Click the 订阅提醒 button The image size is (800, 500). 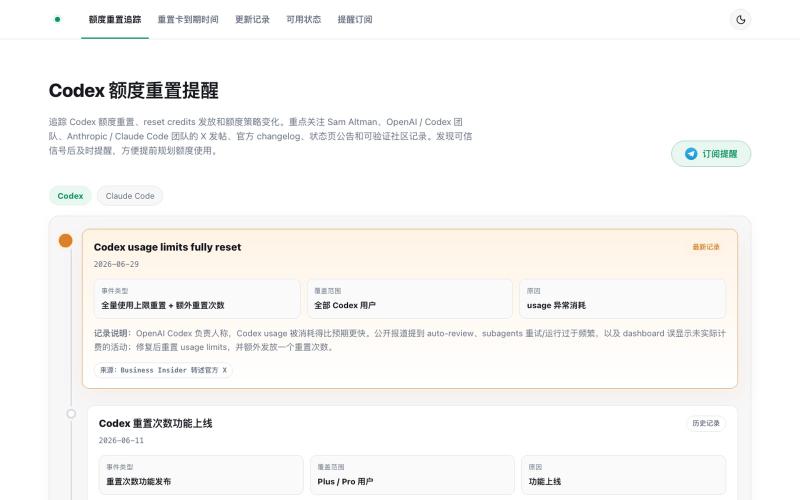click(x=711, y=154)
